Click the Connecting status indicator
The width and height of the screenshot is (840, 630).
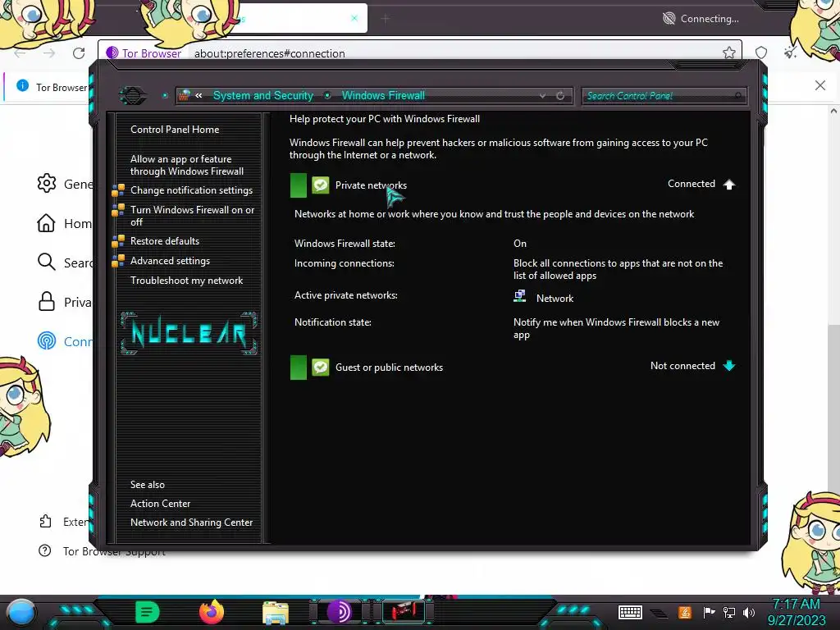701,19
